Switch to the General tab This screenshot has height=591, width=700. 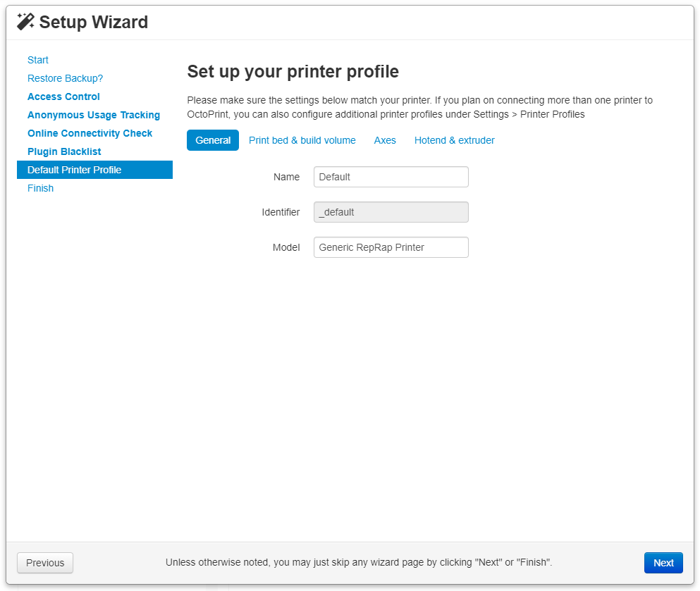point(213,140)
